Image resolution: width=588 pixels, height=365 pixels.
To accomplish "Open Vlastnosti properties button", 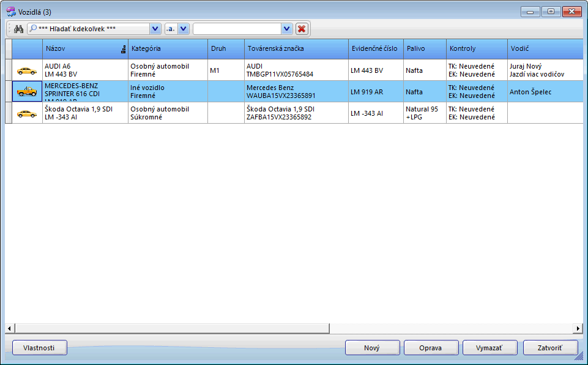I will coord(40,348).
